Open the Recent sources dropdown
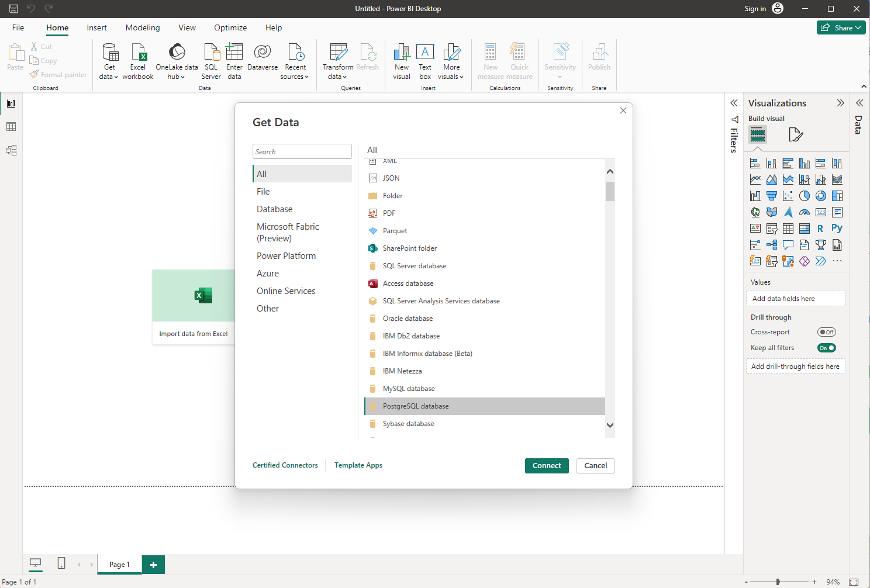 306,77
